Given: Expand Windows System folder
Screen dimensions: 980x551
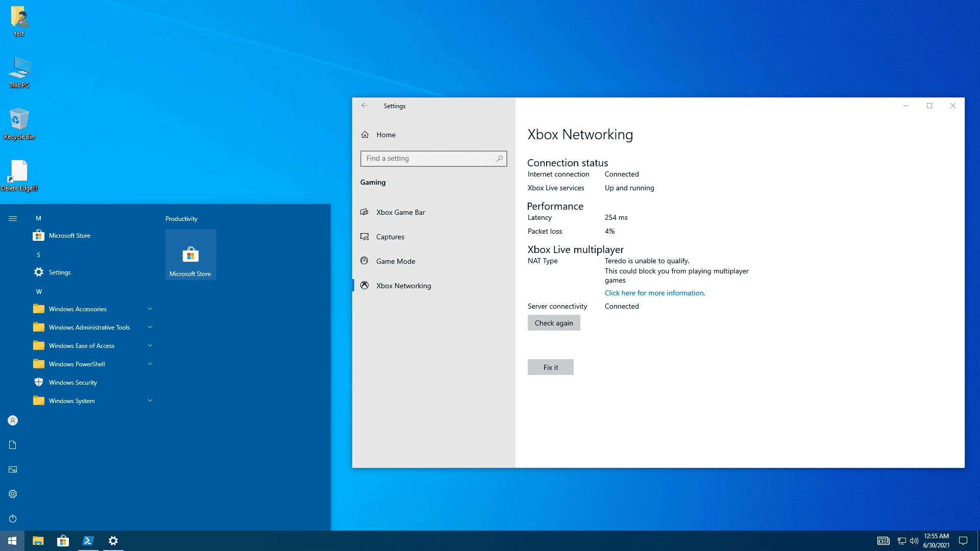Looking at the screenshot, I should (x=92, y=401).
